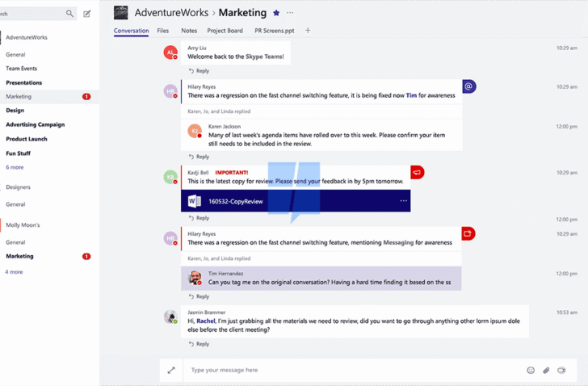Expand second 'Karen, Jo, and Linda replied'
The height and width of the screenshot is (386, 588).
tap(219, 258)
